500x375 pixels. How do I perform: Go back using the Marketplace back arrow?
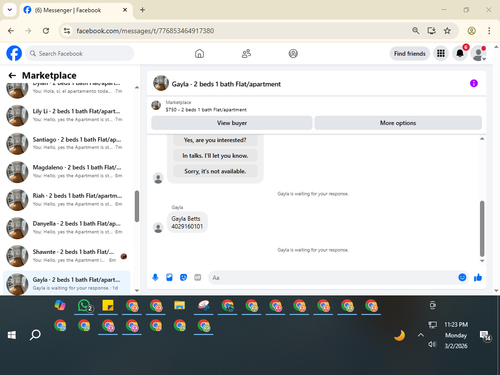click(x=12, y=76)
